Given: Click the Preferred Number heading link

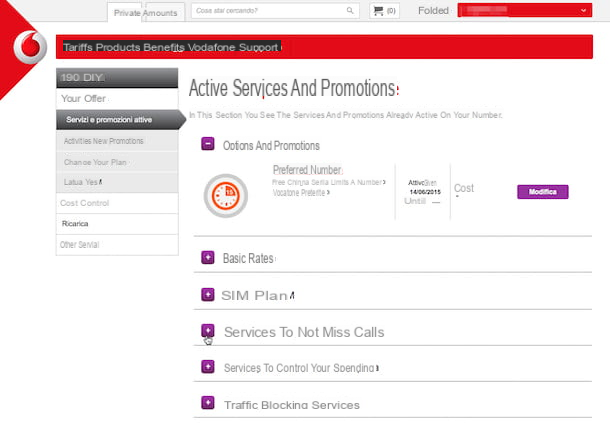Looking at the screenshot, I should click(x=307, y=170).
